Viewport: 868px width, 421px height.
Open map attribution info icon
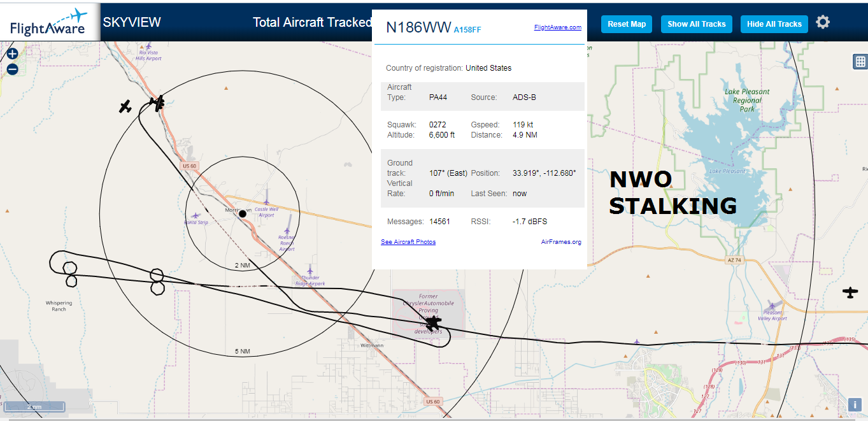point(855,404)
